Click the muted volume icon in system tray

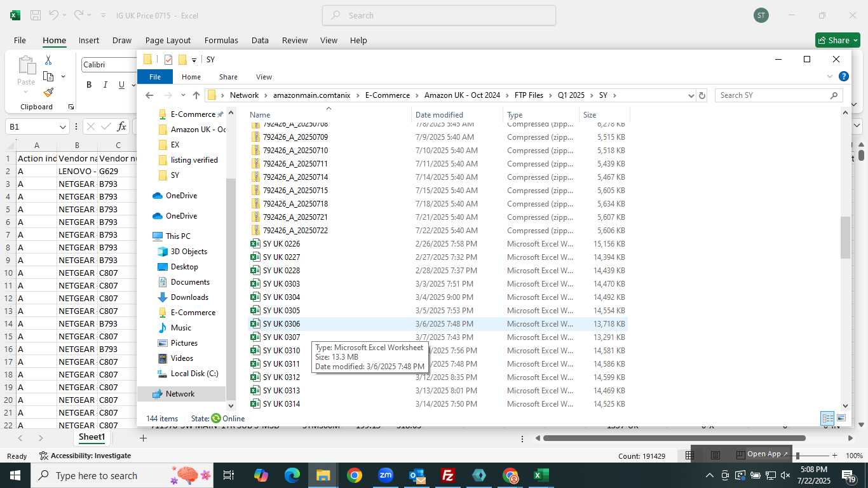[785, 475]
